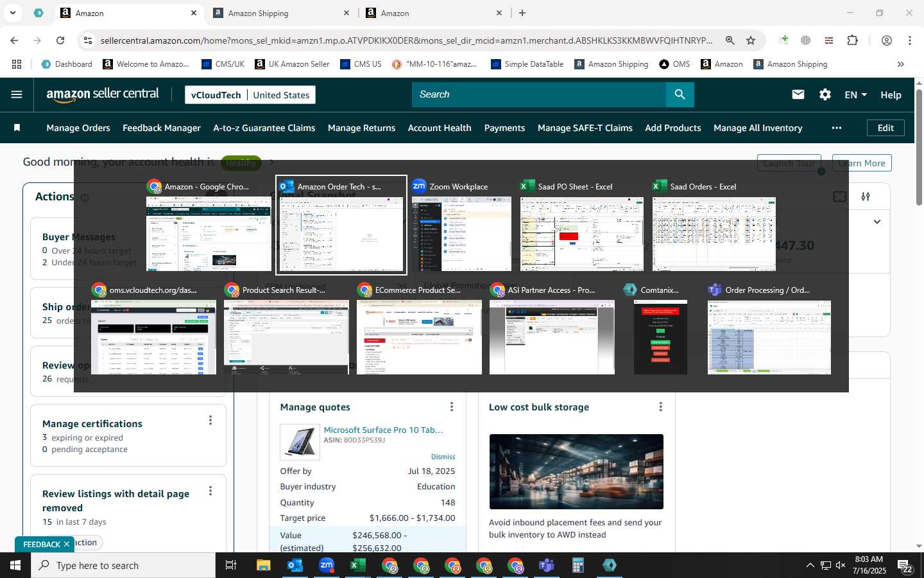This screenshot has width=924, height=578.
Task: Open Review listings card three-dot menu
Action: [210, 491]
